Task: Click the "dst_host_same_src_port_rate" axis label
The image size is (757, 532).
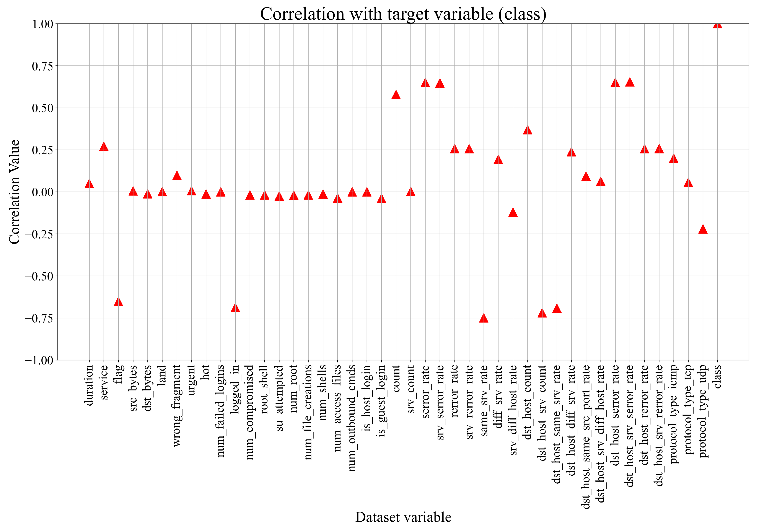Action: click(586, 437)
